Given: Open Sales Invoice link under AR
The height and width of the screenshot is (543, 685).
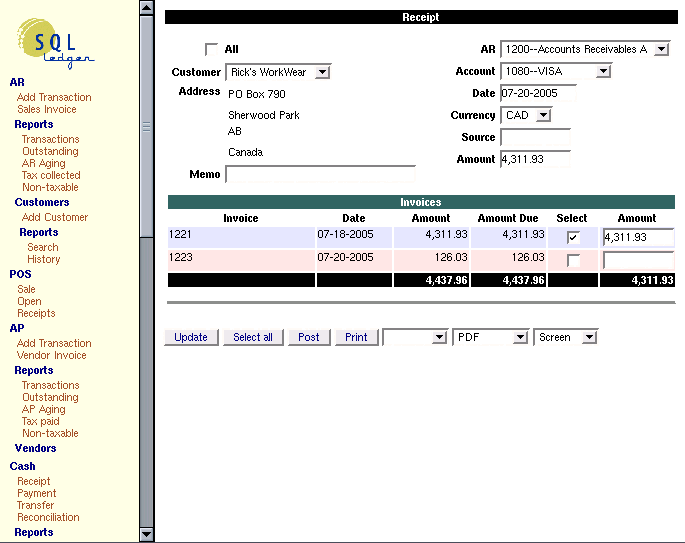Looking at the screenshot, I should [46, 109].
